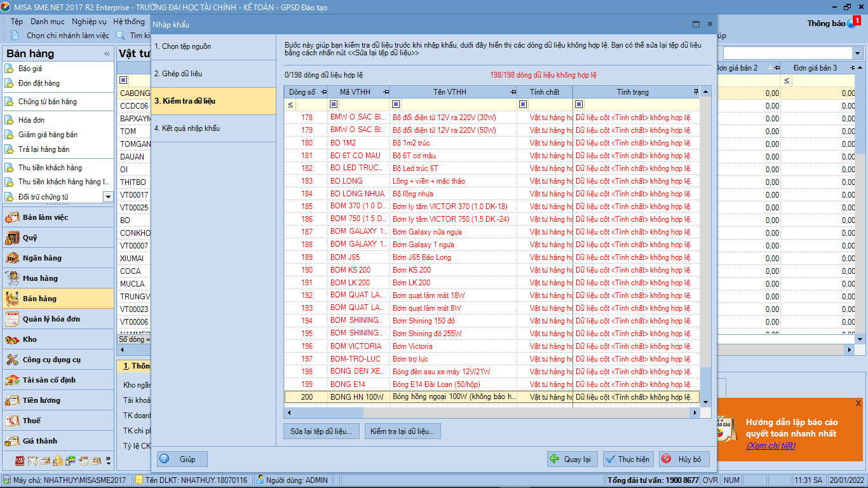
Task: Open the Tài sản cố định icon
Action: (12, 380)
